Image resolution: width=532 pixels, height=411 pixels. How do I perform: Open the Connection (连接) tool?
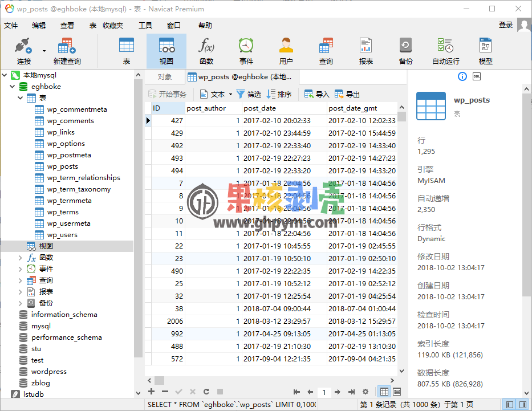tap(24, 51)
